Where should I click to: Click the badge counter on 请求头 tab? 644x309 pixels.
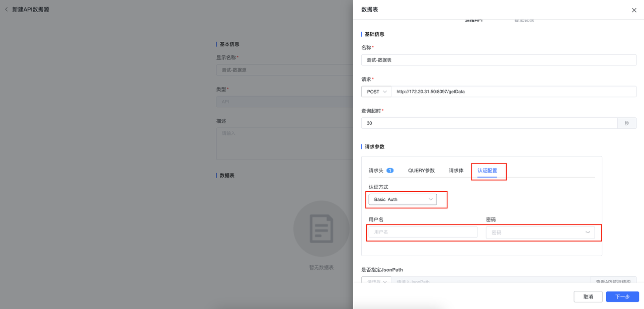point(389,170)
